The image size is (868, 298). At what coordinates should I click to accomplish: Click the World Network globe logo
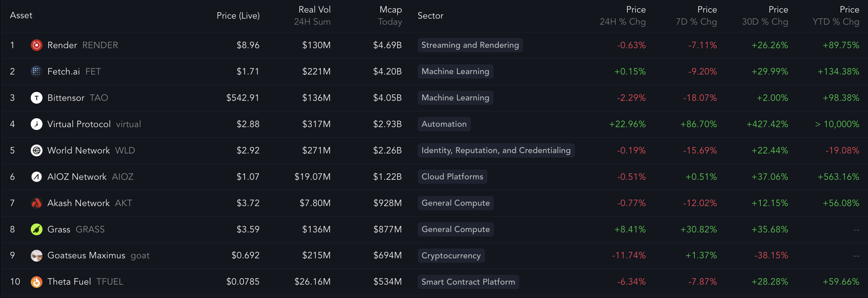(36, 150)
